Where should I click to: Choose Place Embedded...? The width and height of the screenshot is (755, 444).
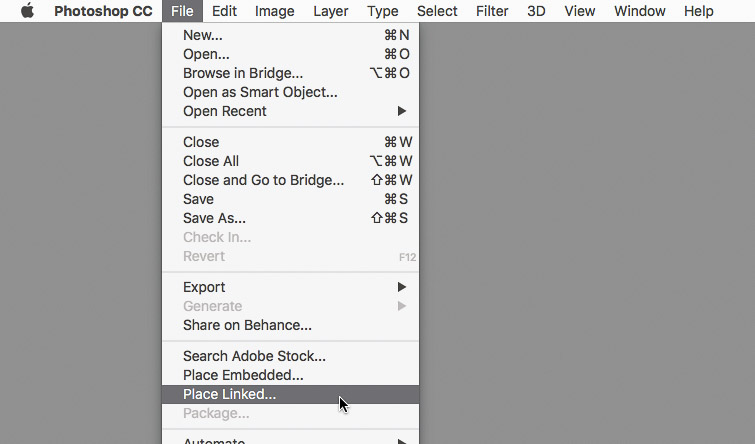(x=291, y=375)
